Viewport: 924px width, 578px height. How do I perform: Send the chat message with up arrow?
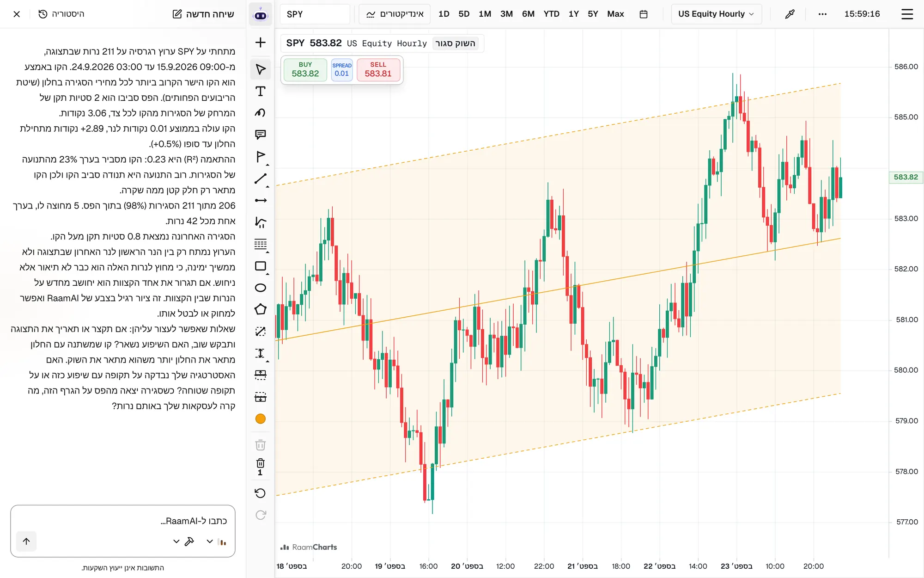click(x=26, y=541)
